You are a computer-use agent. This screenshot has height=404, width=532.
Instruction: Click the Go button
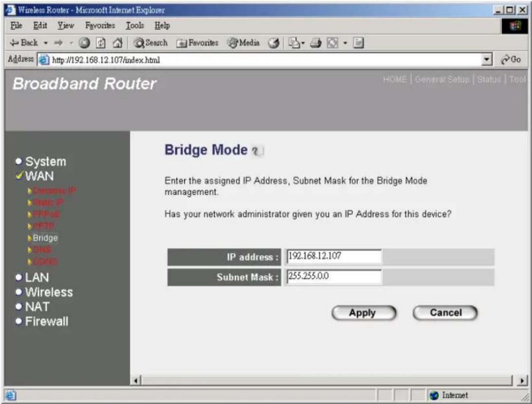(511, 59)
